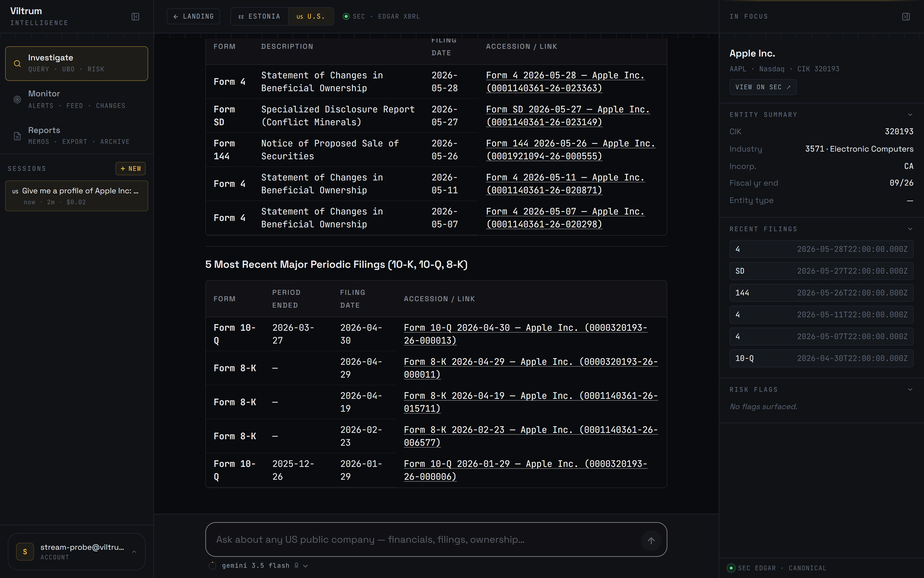The image size is (924, 578).
Task: Click period ended 2026-03-27 cell
Action: (x=293, y=334)
